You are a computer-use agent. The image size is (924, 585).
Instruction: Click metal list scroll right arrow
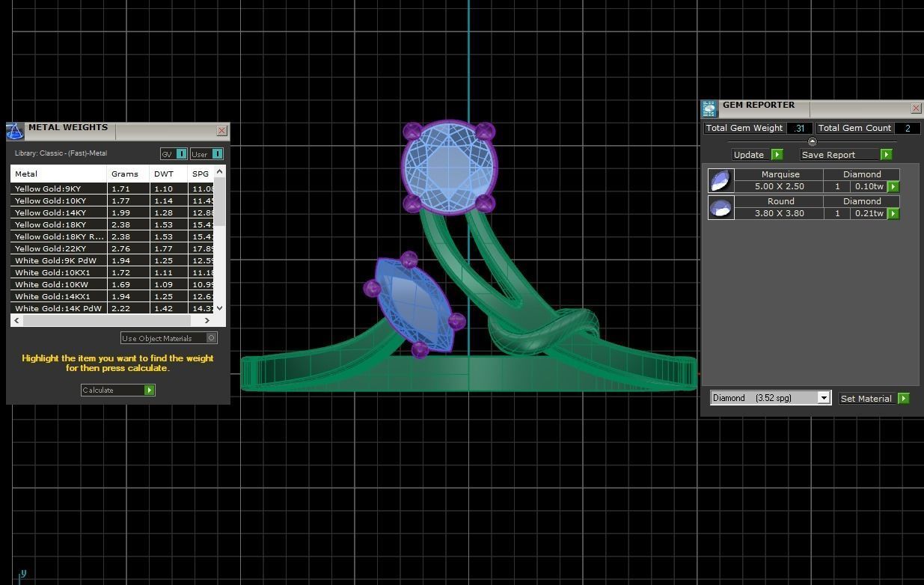click(207, 320)
